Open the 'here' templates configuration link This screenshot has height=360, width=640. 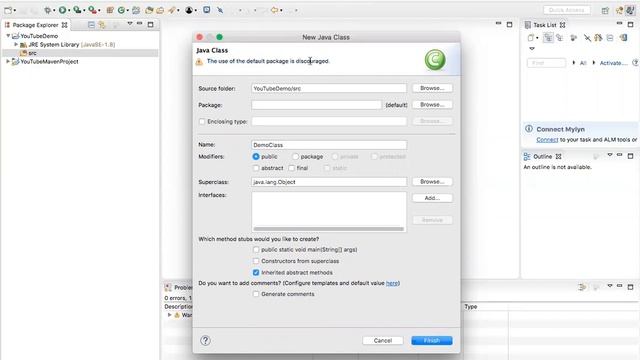(x=392, y=283)
